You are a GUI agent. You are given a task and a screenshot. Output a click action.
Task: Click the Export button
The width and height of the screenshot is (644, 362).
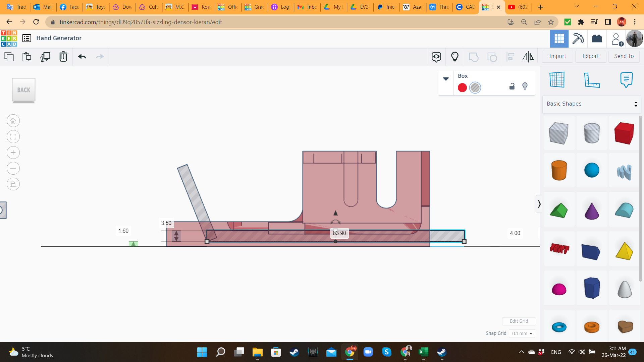(x=590, y=56)
